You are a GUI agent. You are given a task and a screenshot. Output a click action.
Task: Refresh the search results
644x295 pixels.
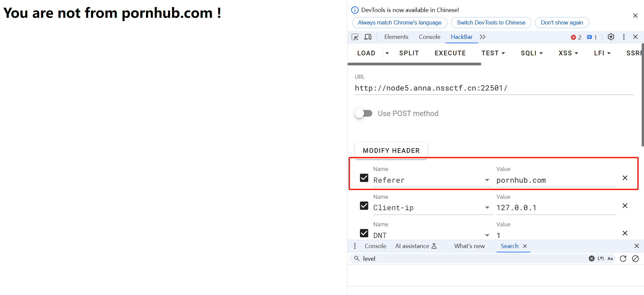point(623,258)
